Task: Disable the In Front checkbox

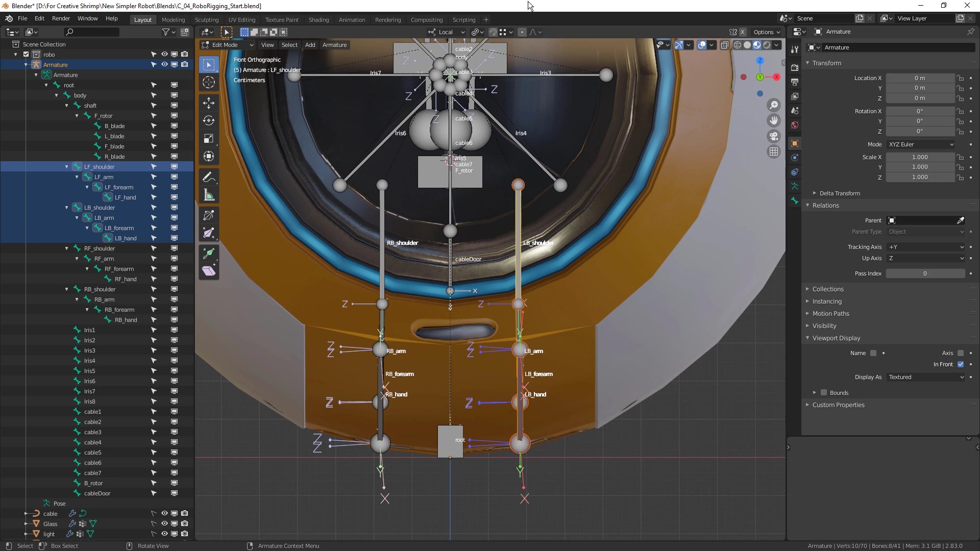Action: point(961,364)
